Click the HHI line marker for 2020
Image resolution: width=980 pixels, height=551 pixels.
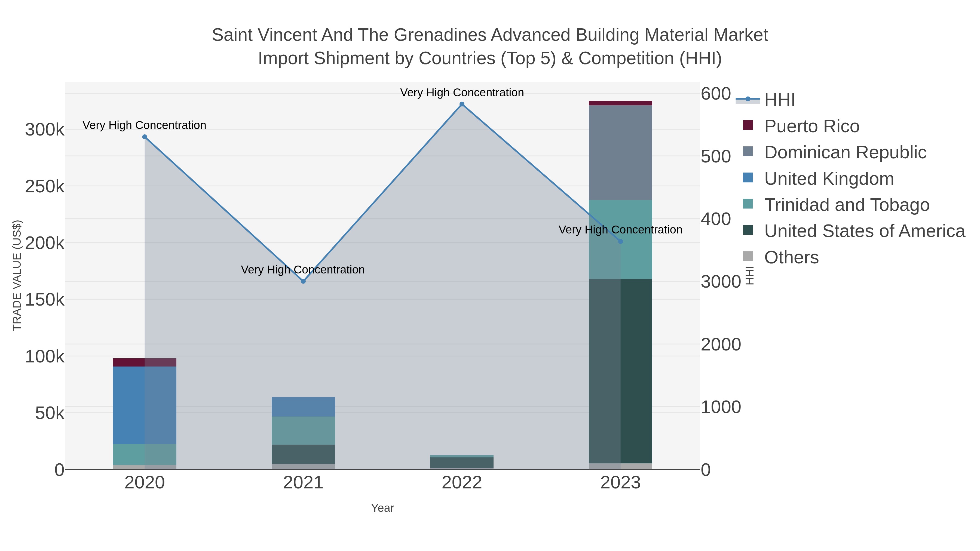click(145, 137)
